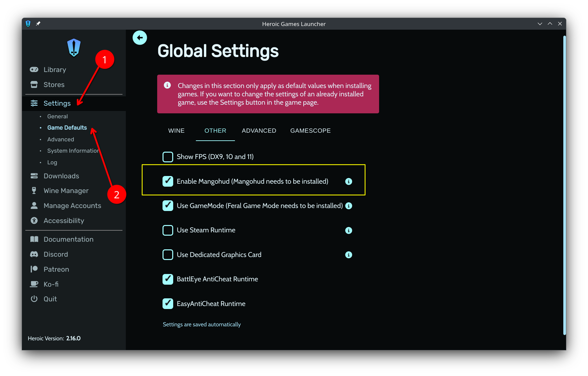This screenshot has width=588, height=376.
Task: Click the Discord icon in sidebar
Action: pos(34,254)
